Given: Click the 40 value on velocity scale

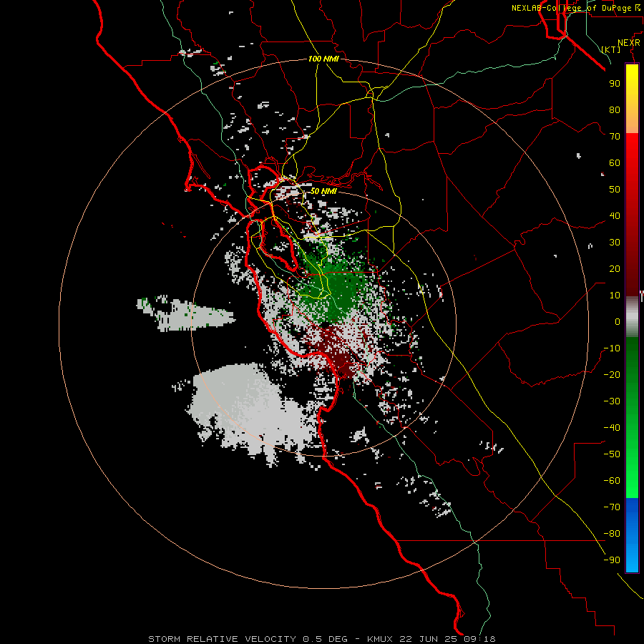Looking at the screenshot, I should point(615,215).
